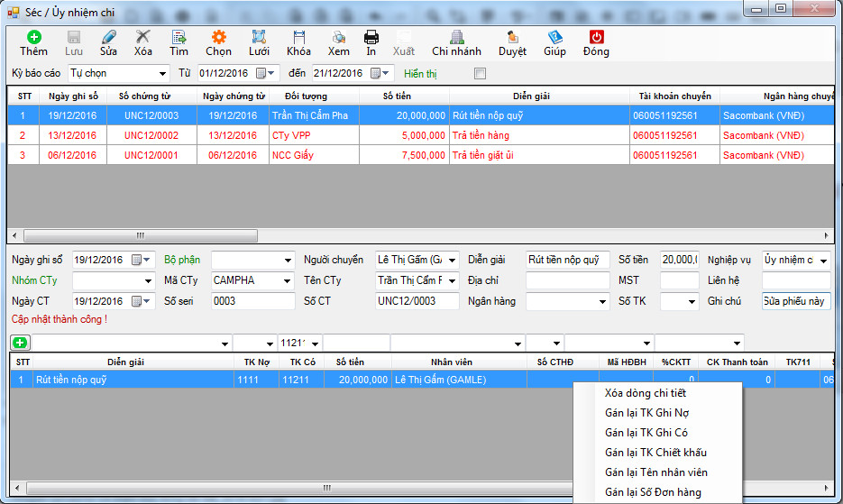
Task: Click the TK Nợ cell 1111
Action: pyautogui.click(x=256, y=380)
